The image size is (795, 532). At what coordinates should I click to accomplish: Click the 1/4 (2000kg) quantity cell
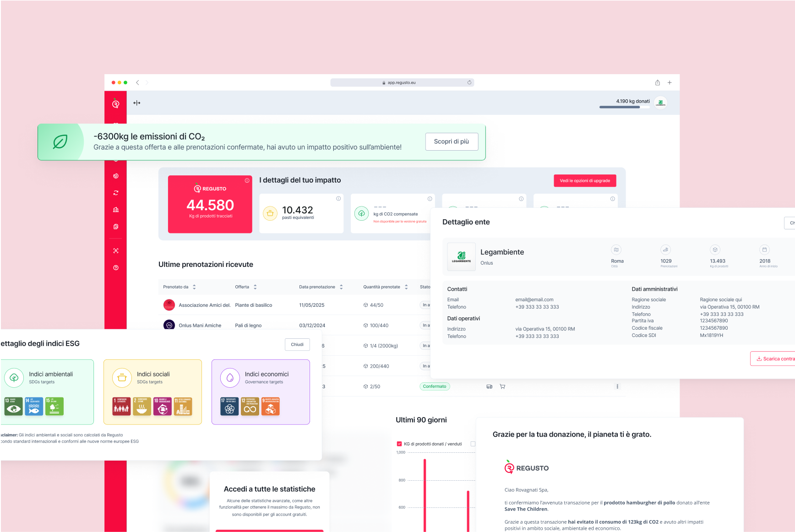(x=381, y=346)
